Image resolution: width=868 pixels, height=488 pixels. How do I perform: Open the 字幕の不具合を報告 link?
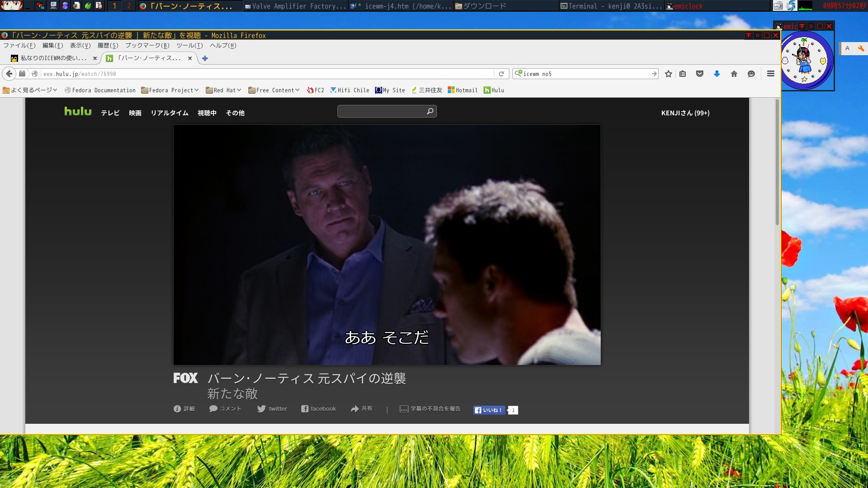click(x=430, y=408)
